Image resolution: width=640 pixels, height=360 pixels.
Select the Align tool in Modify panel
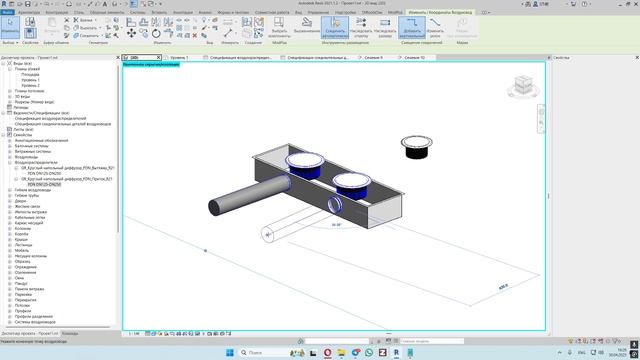click(131, 22)
